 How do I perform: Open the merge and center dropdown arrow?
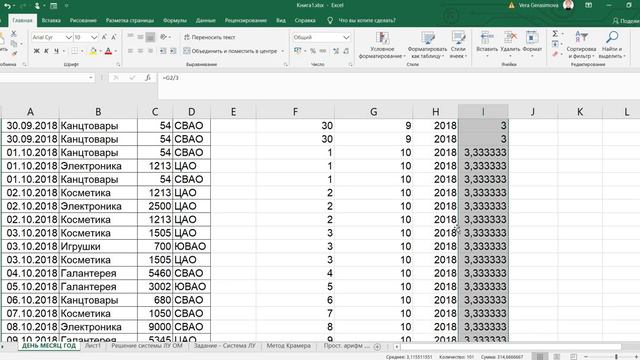(x=283, y=51)
